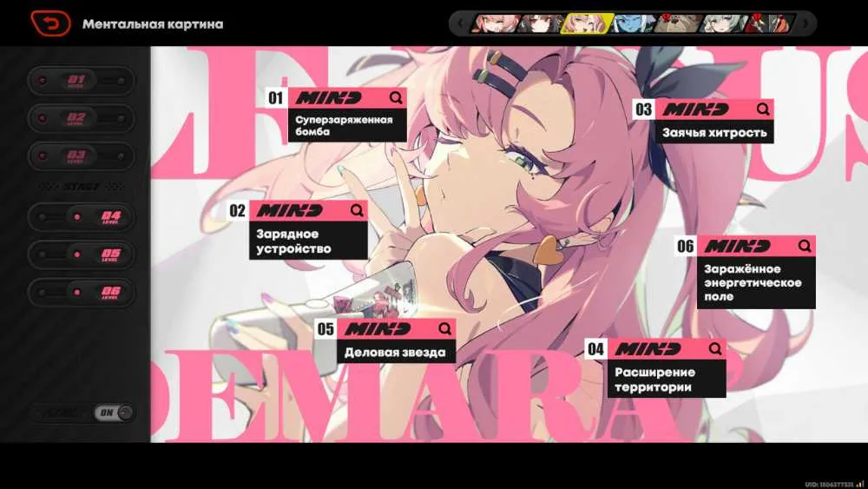The image size is (868, 489).
Task: Show next characters with right carousel arrow
Action: coord(805,23)
